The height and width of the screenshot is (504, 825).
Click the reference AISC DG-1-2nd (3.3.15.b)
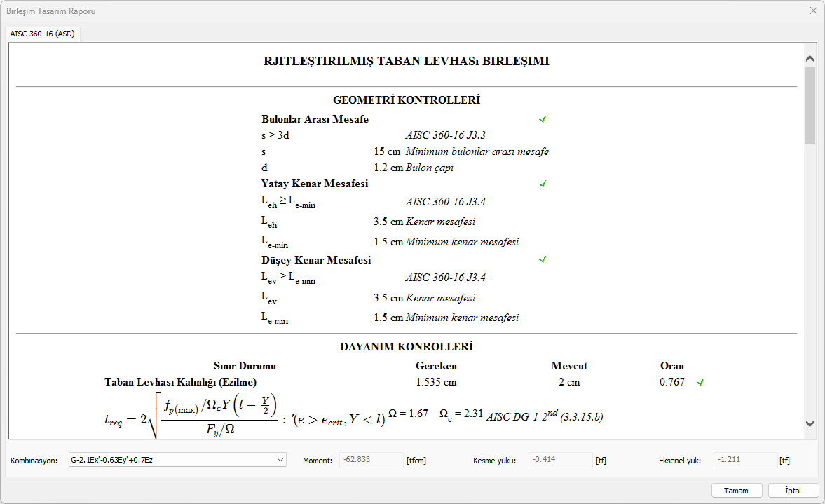point(545,416)
